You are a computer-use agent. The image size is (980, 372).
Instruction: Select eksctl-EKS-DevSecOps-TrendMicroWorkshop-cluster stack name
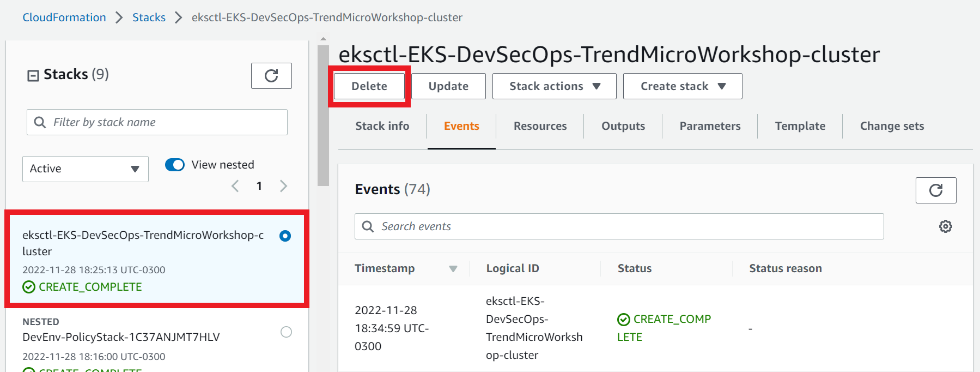(x=143, y=243)
